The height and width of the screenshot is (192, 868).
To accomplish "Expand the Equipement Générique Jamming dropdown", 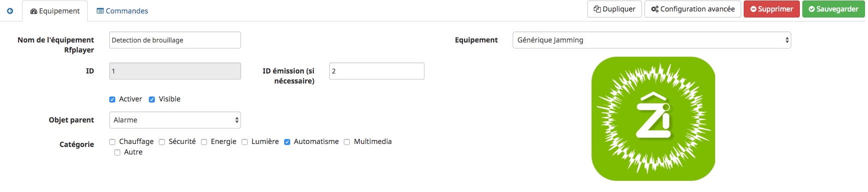I will click(x=652, y=40).
